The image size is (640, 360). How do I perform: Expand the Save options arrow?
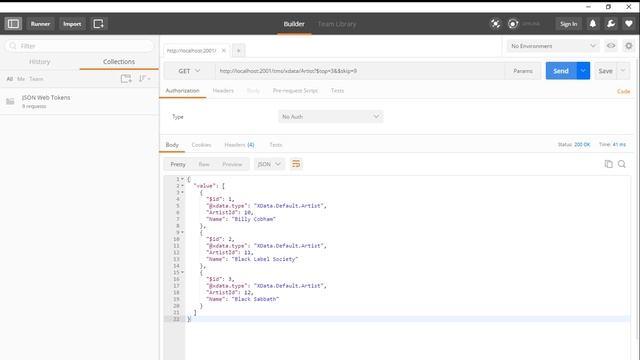[623, 71]
